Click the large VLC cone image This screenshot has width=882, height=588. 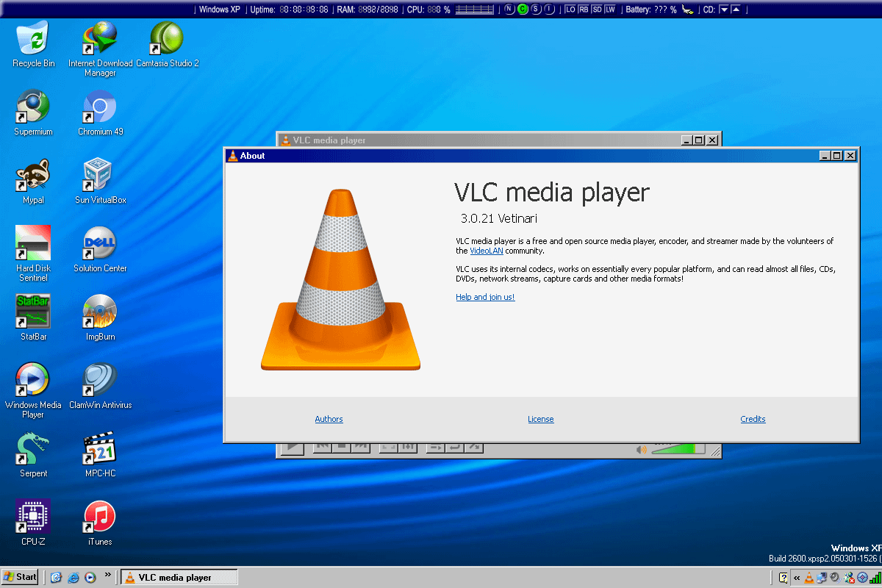tap(341, 279)
